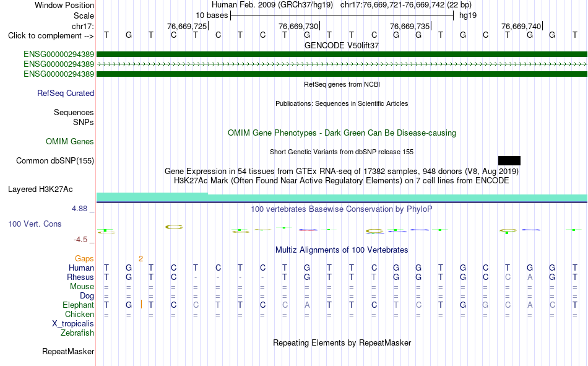Click the chr17: base position label
Screen dimensions: 588x366
click(x=83, y=26)
